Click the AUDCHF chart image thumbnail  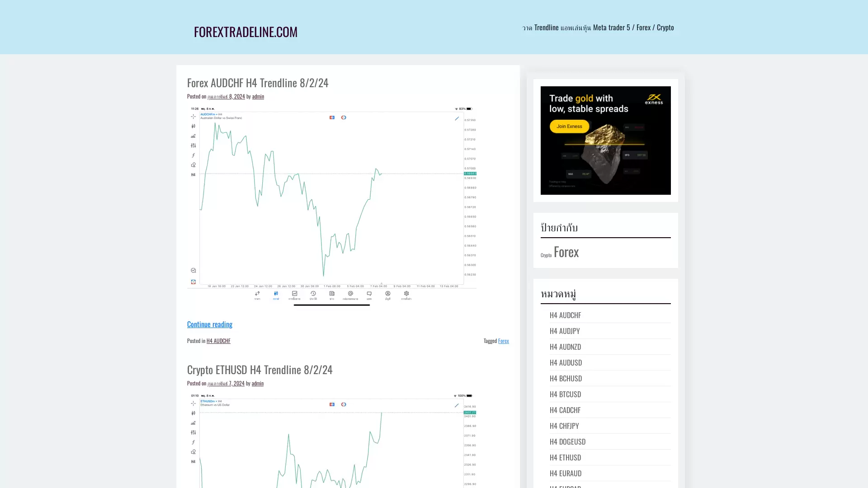click(331, 206)
